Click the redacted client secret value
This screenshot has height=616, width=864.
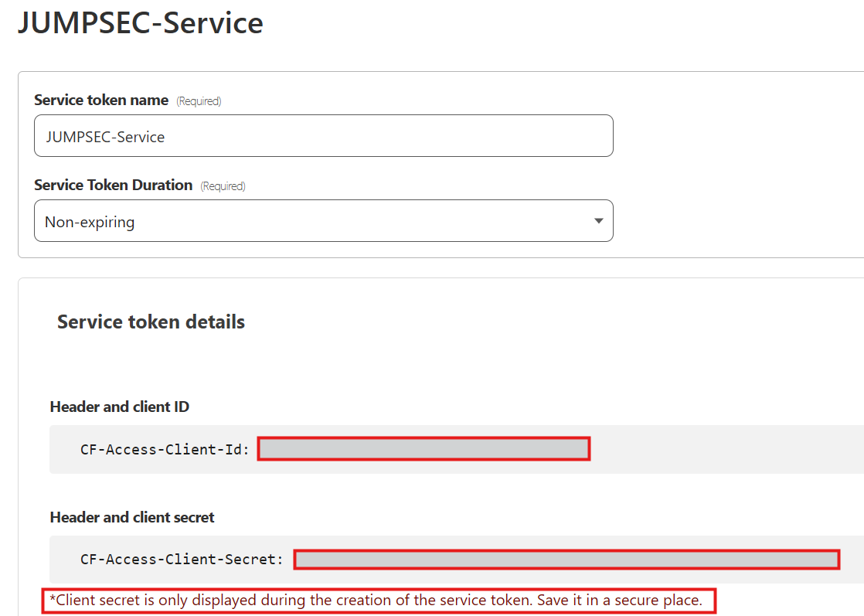(566, 559)
